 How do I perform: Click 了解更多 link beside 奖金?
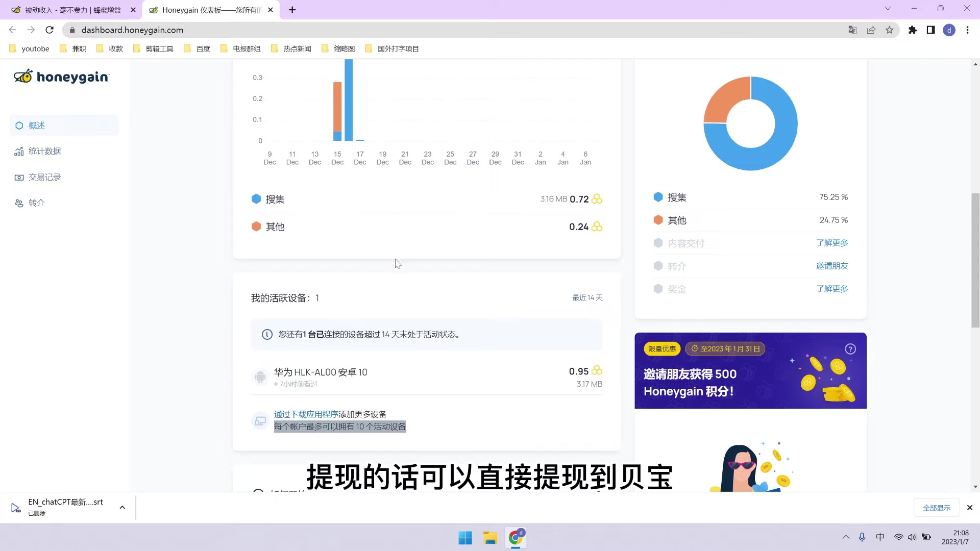832,289
